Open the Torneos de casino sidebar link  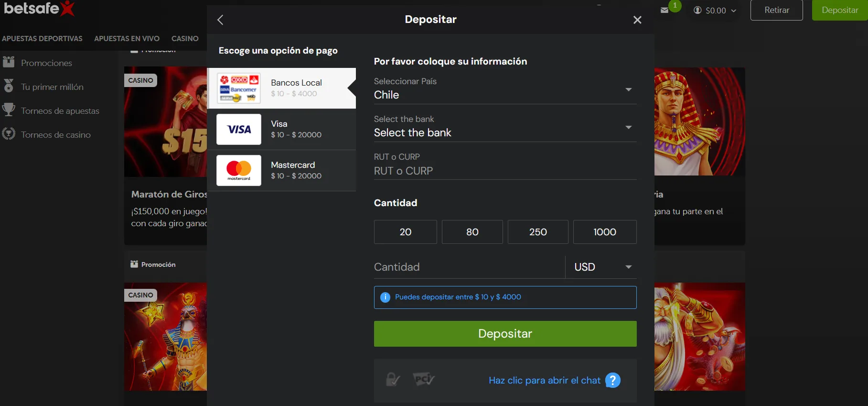click(x=56, y=134)
